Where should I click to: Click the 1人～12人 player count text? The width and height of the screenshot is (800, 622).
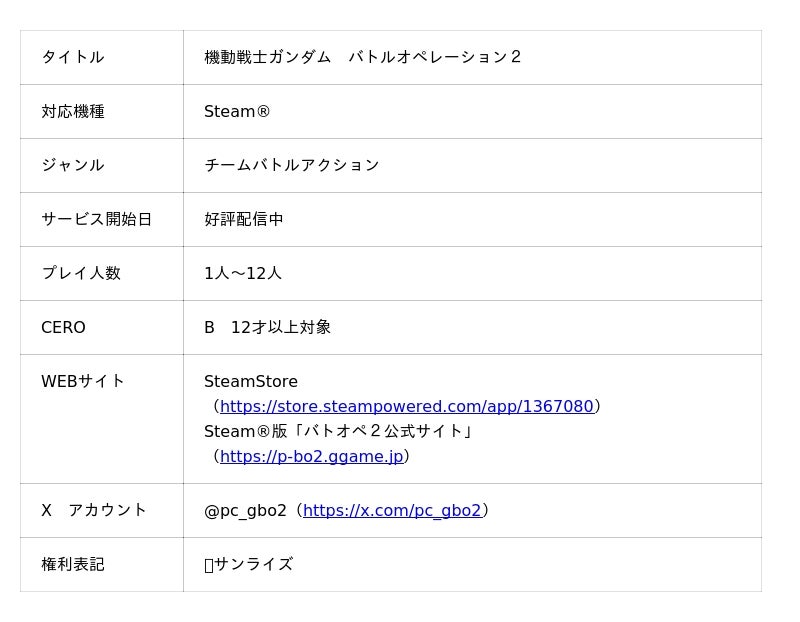pos(243,273)
